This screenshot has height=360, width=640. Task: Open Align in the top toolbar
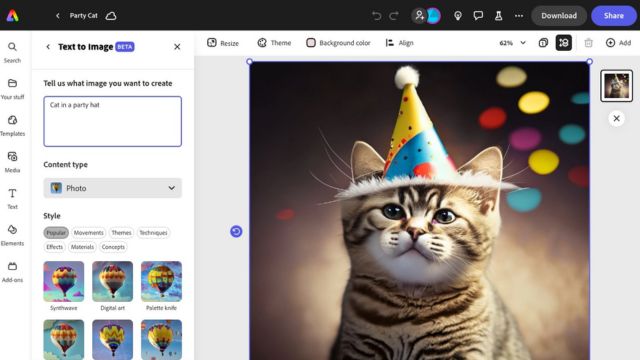click(x=400, y=43)
